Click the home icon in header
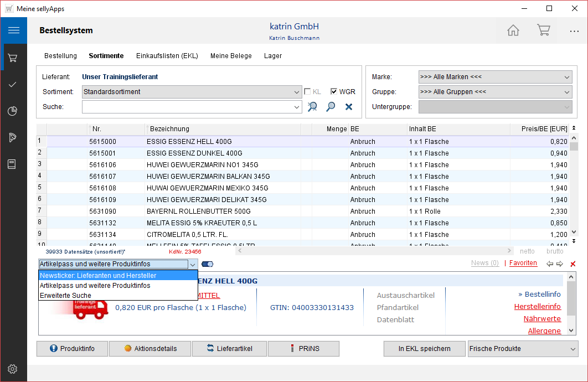Screen dimensions: 588x382 pyautogui.click(x=513, y=30)
